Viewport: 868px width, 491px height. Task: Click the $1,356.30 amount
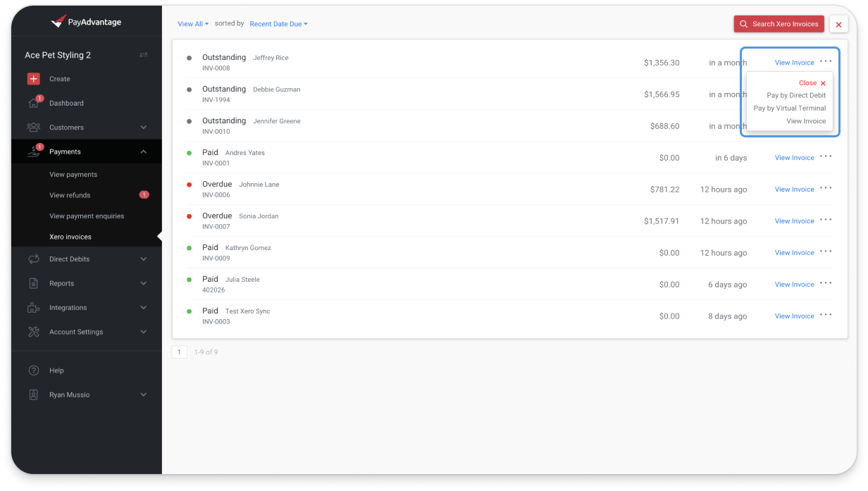point(662,63)
